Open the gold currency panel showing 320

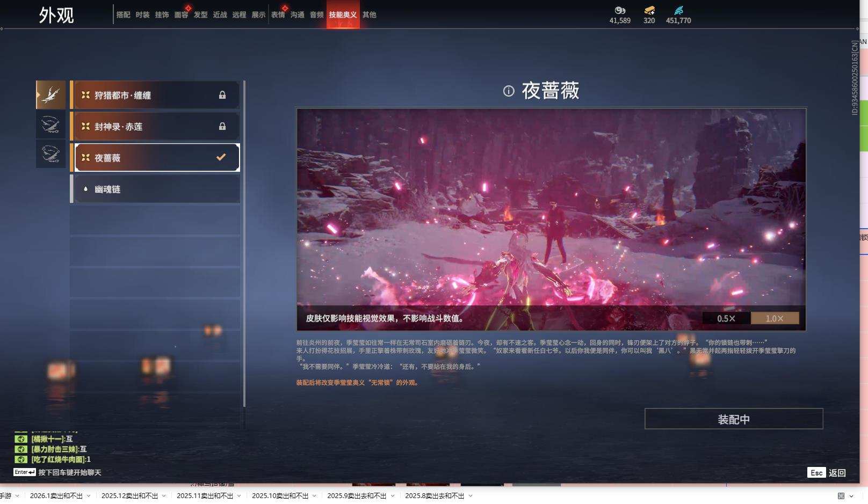point(648,12)
